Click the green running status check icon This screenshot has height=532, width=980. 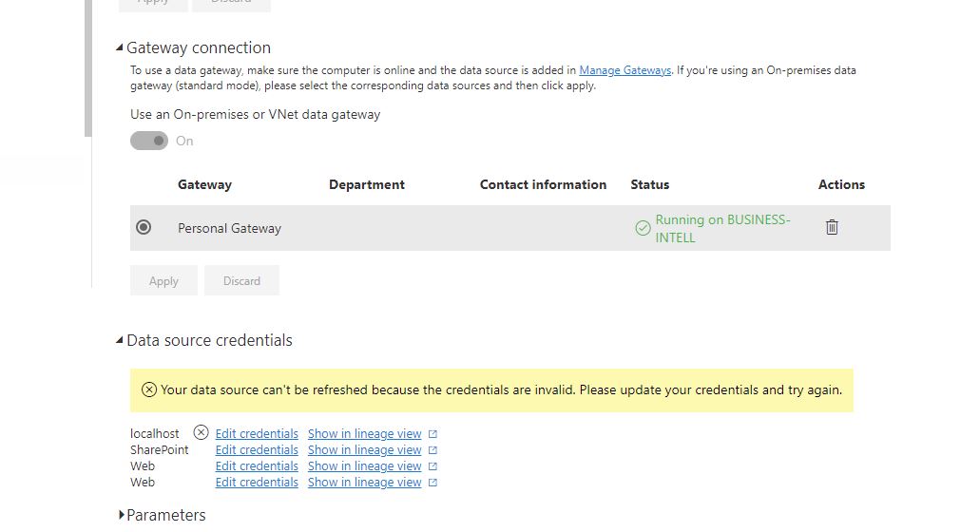643,229
